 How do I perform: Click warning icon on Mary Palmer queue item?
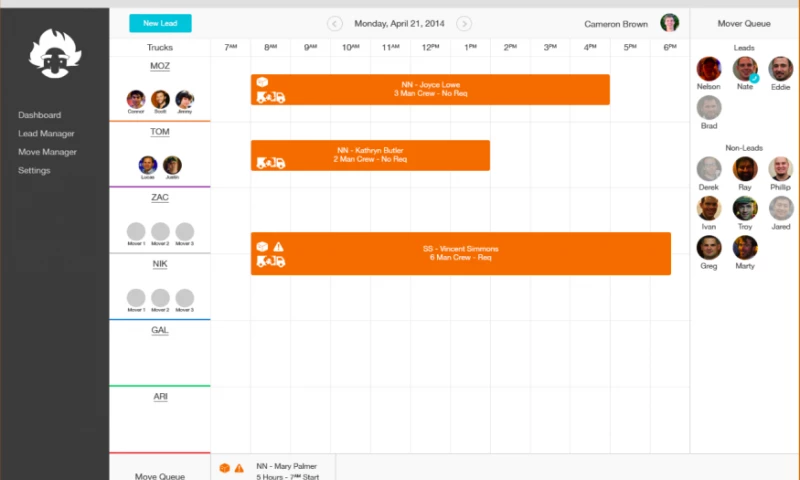[x=239, y=468]
